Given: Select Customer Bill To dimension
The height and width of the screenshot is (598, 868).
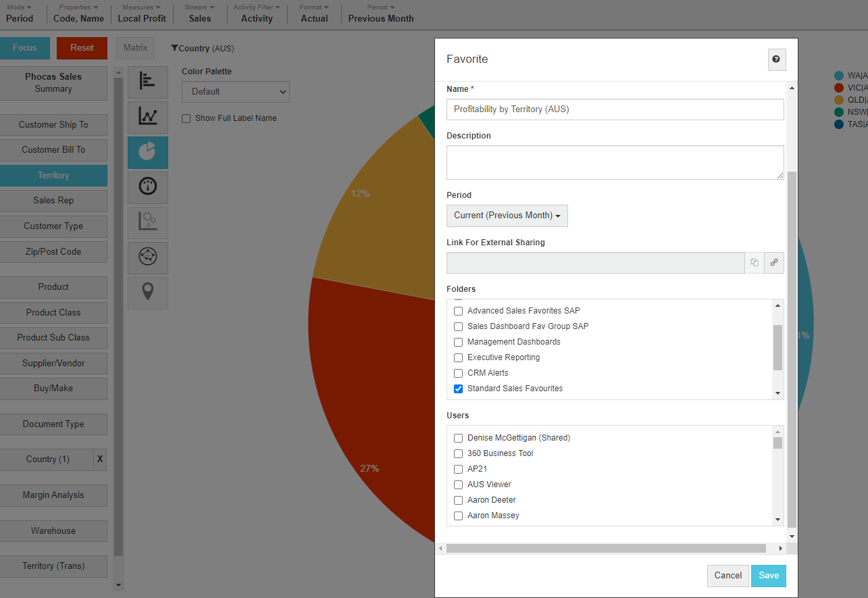Looking at the screenshot, I should pyautogui.click(x=53, y=150).
